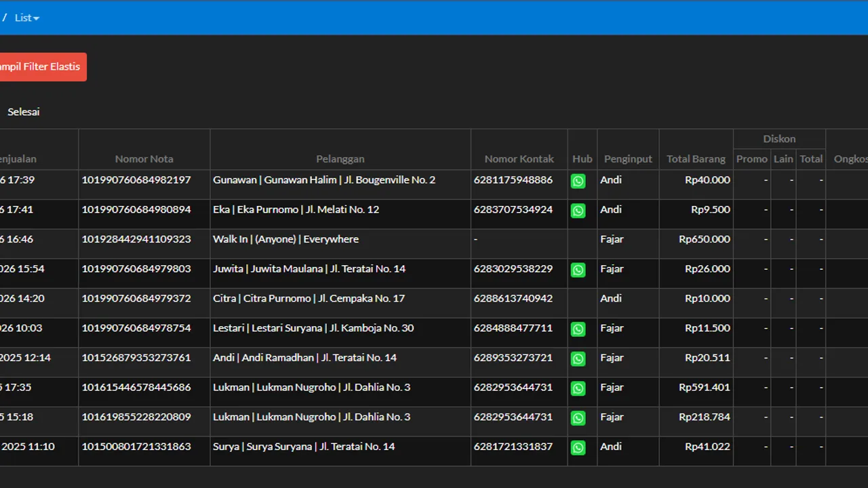This screenshot has height=488, width=868.
Task: Open WhatsApp for Andi Ramadhan row
Action: (x=578, y=359)
